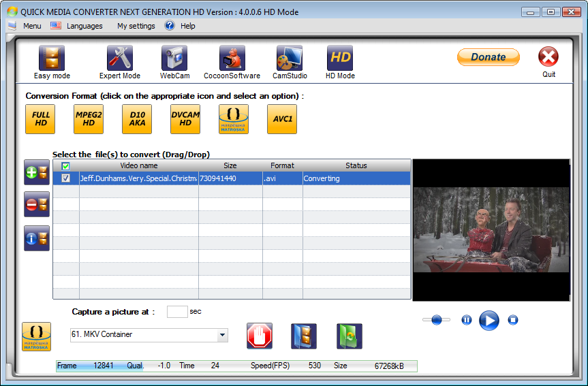
Task: Uncheck the Jeff.Dunhams video row checkbox
Action: click(x=65, y=178)
